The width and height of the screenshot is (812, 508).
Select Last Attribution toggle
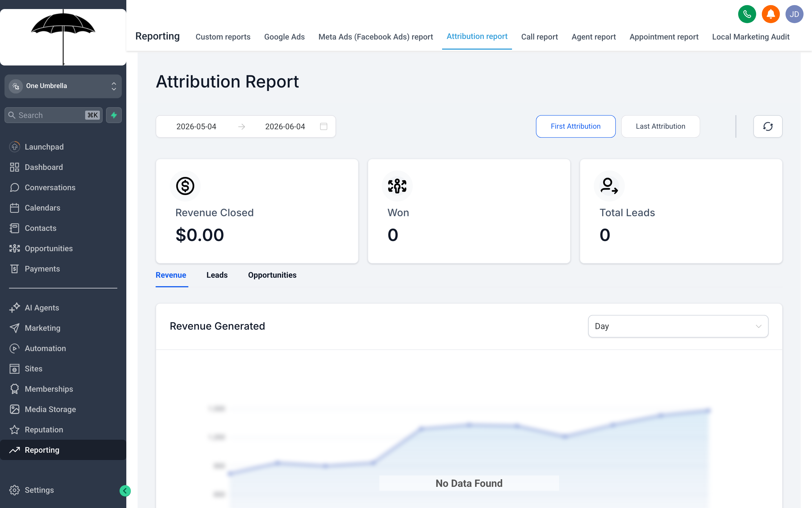click(x=660, y=126)
